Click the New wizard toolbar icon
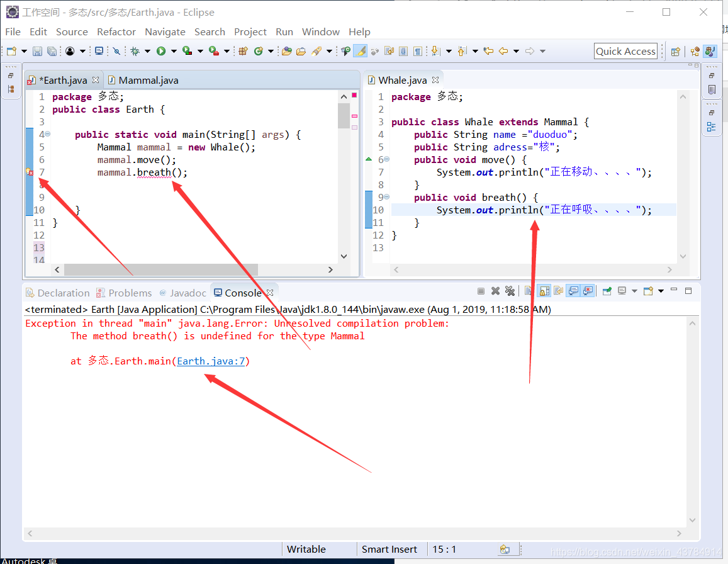Image resolution: width=728 pixels, height=564 pixels. click(11, 51)
